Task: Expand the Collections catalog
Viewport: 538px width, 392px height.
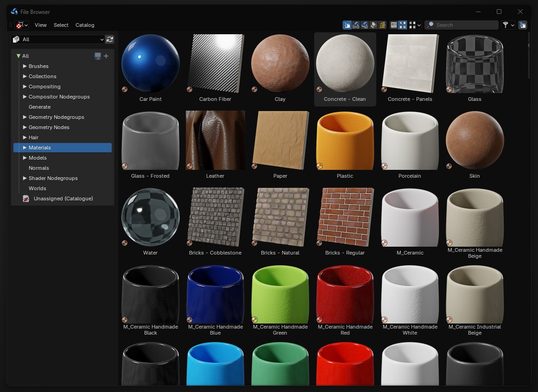Action: click(25, 76)
